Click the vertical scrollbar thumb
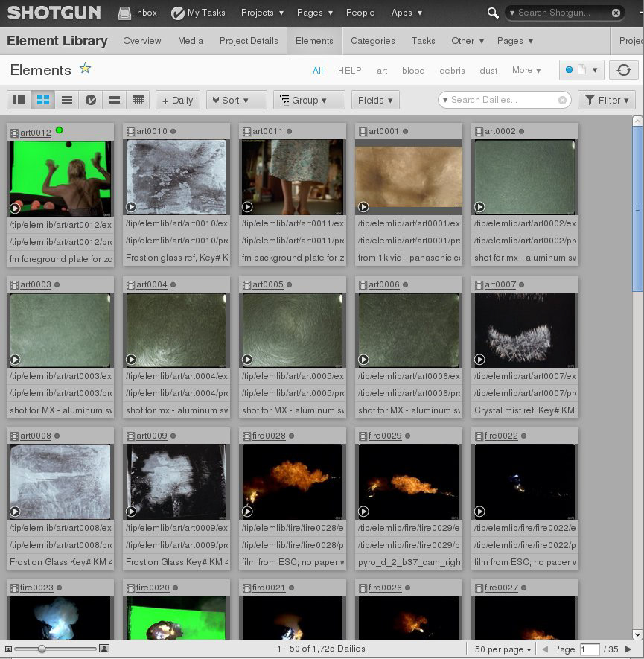The image size is (644, 659). (x=637, y=208)
